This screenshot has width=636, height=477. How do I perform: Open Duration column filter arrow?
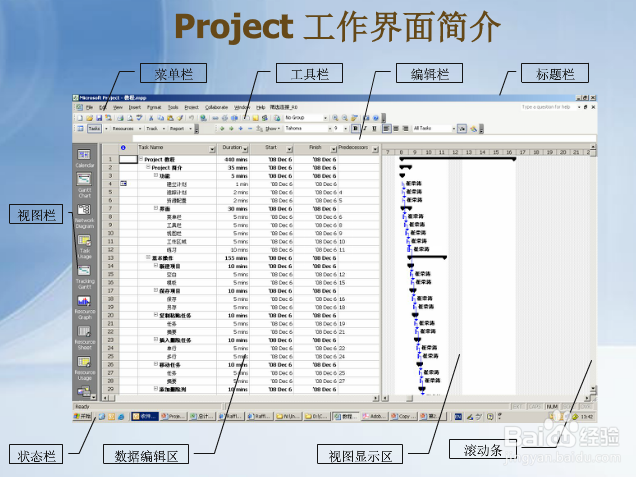(x=245, y=149)
